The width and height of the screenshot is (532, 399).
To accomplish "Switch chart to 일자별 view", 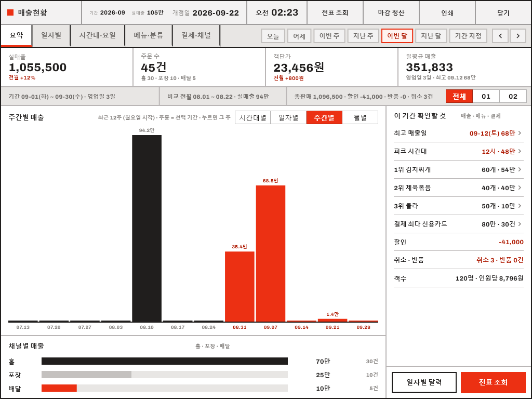I will 288,118.
